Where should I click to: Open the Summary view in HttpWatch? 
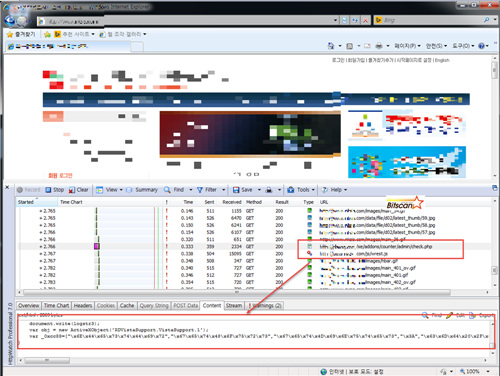click(x=141, y=190)
